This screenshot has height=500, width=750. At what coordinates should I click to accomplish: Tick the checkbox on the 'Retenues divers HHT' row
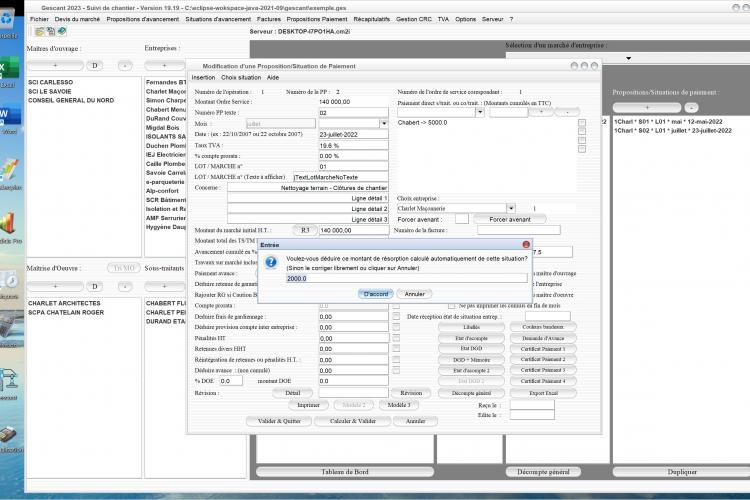click(396, 349)
